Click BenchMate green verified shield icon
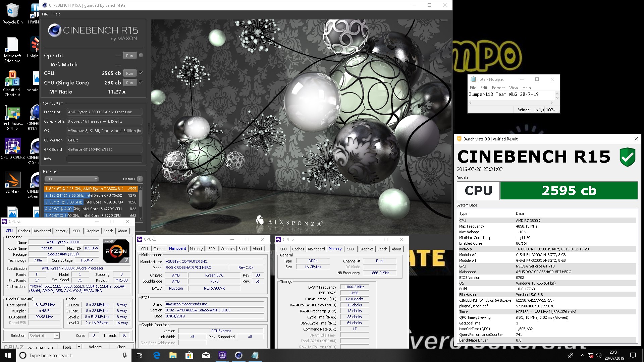The height and width of the screenshot is (362, 644). click(x=627, y=157)
